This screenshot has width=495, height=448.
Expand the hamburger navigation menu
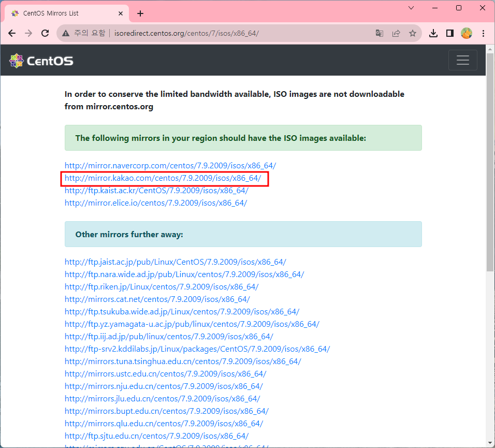tap(463, 60)
